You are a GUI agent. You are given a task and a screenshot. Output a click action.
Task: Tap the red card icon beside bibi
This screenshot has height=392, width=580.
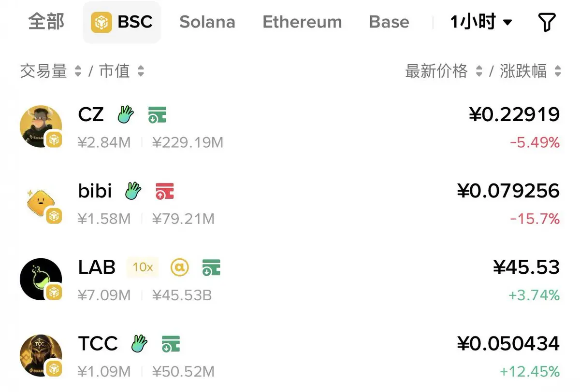click(165, 191)
